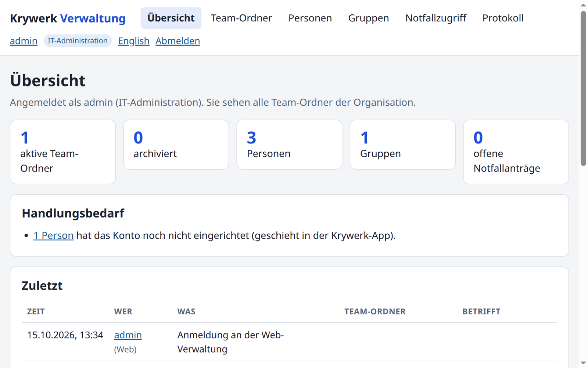This screenshot has width=588, height=368.
Task: Open the '0 offene Notfallanträge' stat card
Action: pyautogui.click(x=516, y=152)
